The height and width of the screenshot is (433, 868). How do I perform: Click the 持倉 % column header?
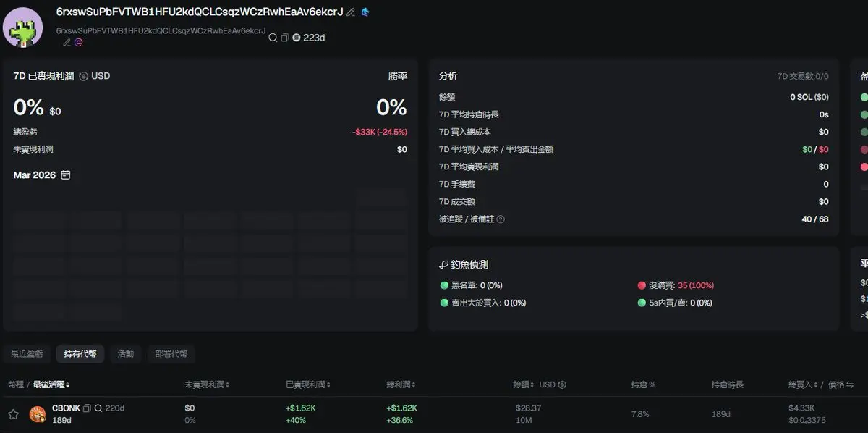pyautogui.click(x=643, y=384)
